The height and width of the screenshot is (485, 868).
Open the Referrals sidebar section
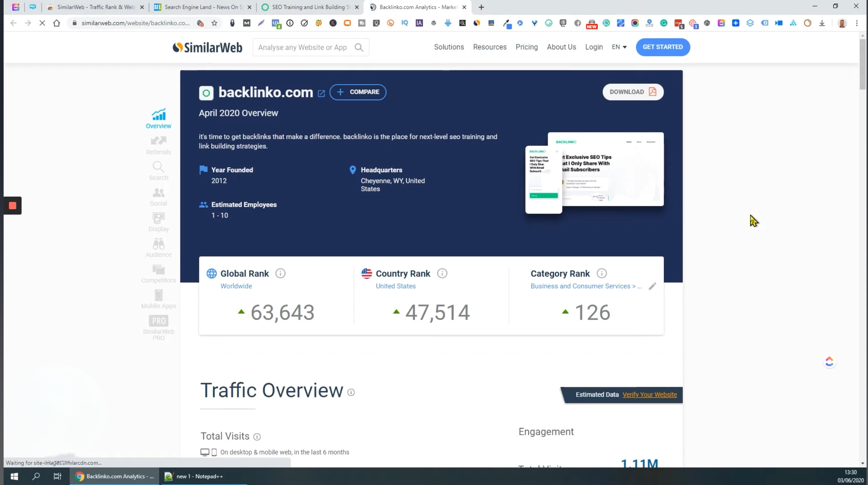point(159,145)
